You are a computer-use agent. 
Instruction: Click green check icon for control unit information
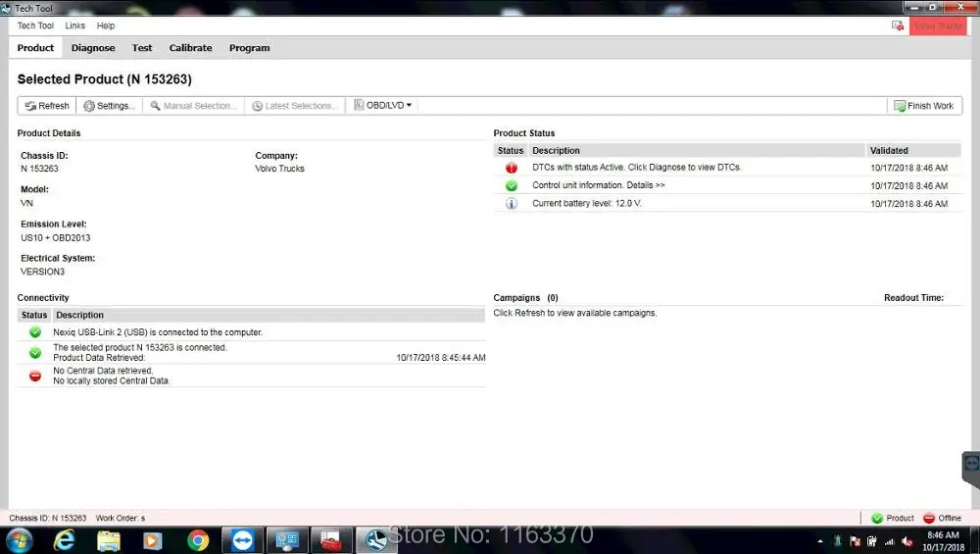tap(512, 185)
